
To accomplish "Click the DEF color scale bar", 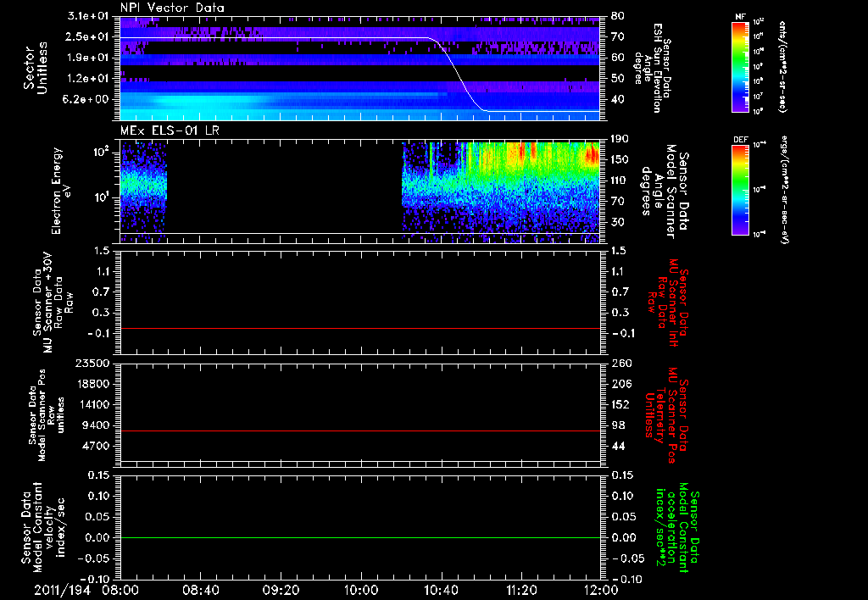I will [x=741, y=189].
